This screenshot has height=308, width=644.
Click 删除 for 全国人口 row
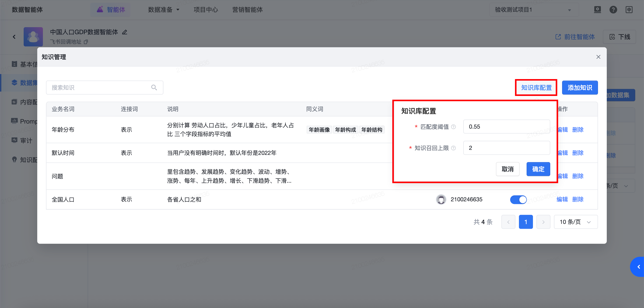578,199
